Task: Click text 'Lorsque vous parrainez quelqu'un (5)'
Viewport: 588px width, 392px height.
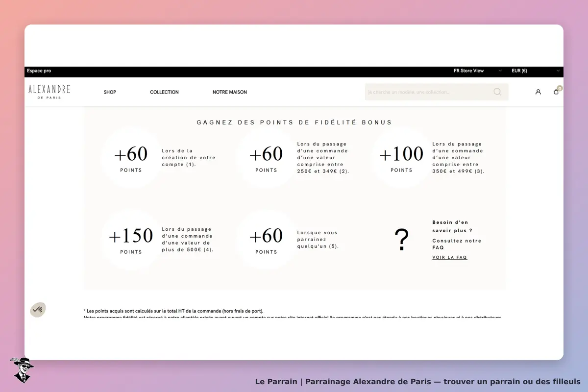Action: [318, 240]
